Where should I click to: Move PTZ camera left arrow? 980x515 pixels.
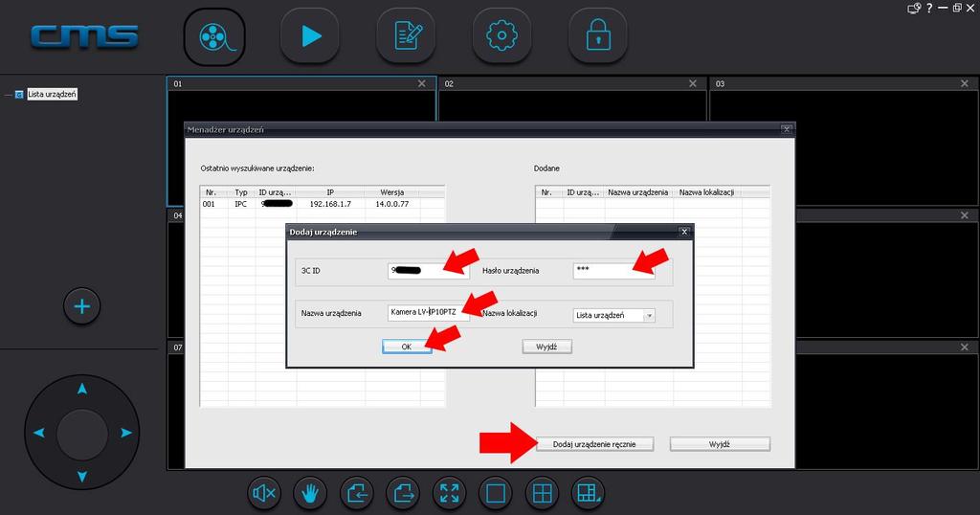(38, 433)
